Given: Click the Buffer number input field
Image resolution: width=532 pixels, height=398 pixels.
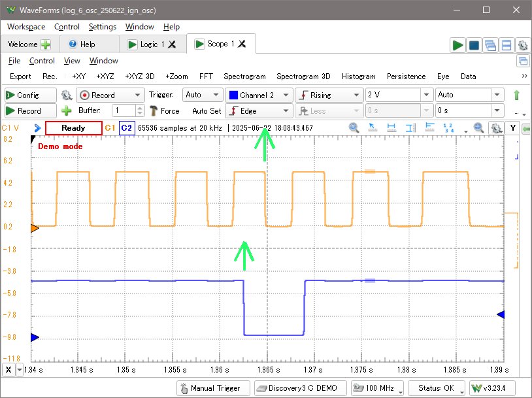Looking at the screenshot, I should click(124, 110).
